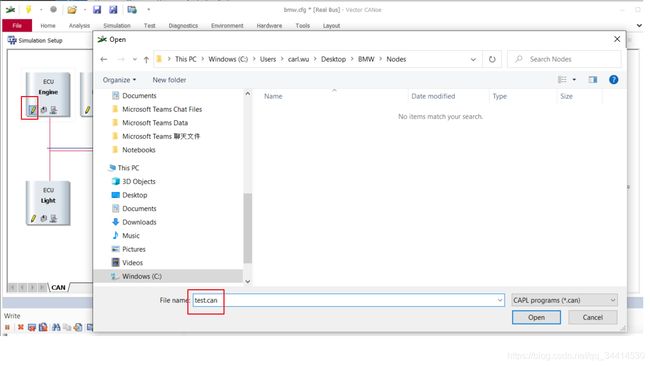The image size is (650, 366).
Task: Select Downloads in navigation pane
Action: [139, 222]
